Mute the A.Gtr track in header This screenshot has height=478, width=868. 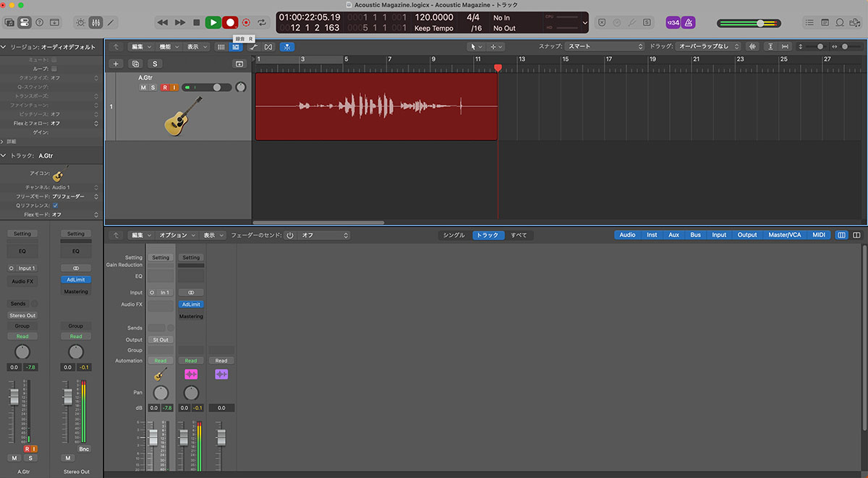click(142, 88)
